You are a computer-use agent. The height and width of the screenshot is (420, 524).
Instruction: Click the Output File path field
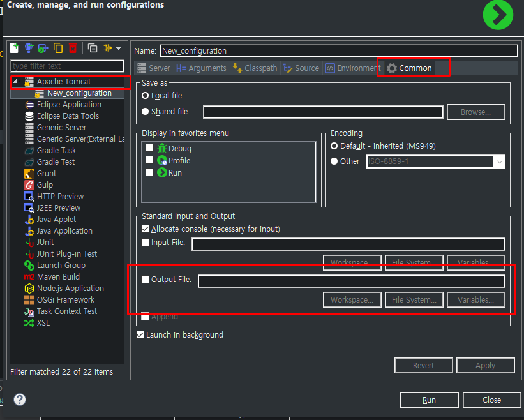click(x=351, y=281)
